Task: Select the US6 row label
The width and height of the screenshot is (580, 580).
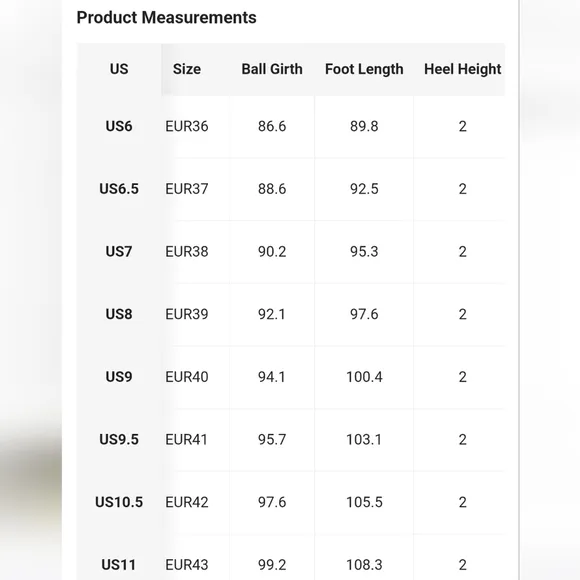Action: tap(119, 127)
